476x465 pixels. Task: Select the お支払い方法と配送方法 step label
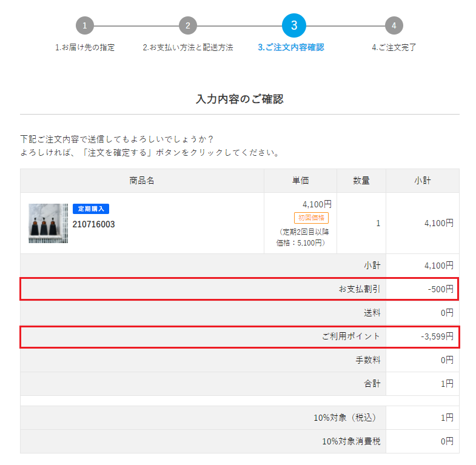[188, 47]
